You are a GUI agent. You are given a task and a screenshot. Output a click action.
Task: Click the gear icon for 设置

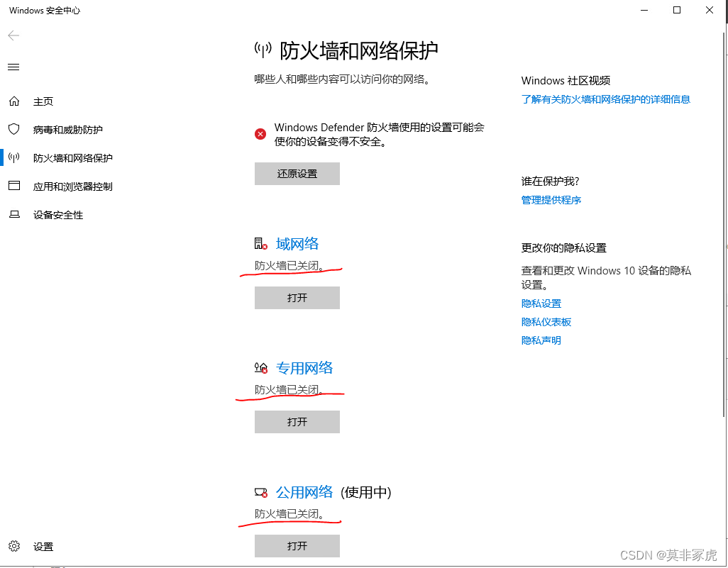14,546
